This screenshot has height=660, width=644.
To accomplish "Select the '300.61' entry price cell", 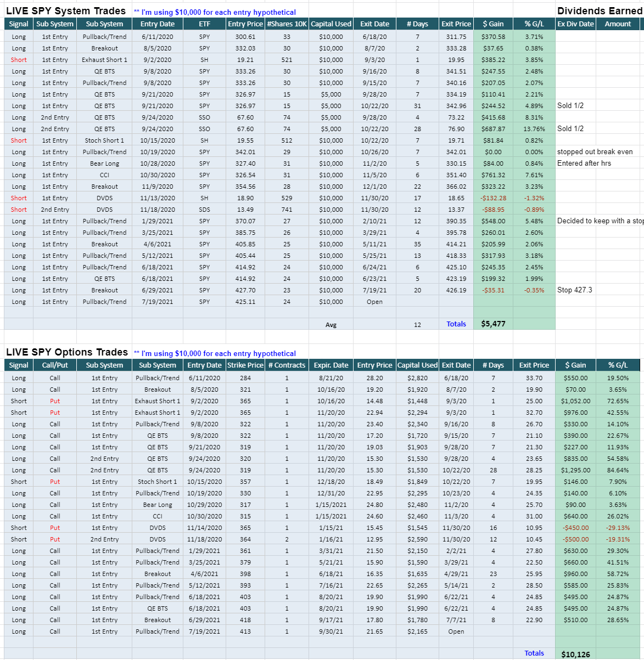I will 245,37.
